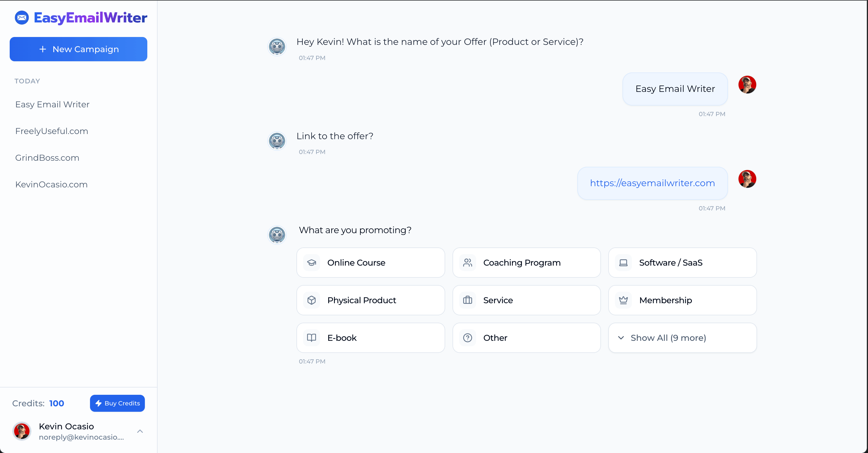Expand Show All to see 9 more options
868x453 pixels.
coord(682,338)
